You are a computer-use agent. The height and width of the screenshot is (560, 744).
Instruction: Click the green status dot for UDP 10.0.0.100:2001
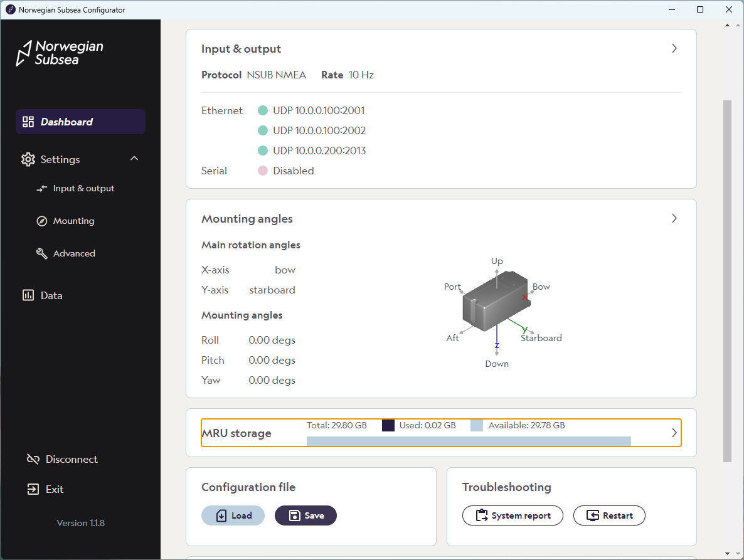tap(262, 110)
